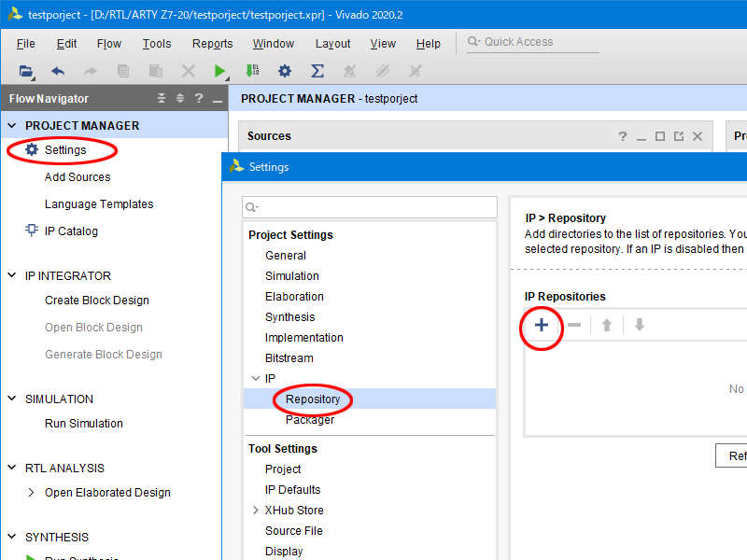Select Repository in settings tree
Screen dimensions: 747x560
[x=313, y=399]
